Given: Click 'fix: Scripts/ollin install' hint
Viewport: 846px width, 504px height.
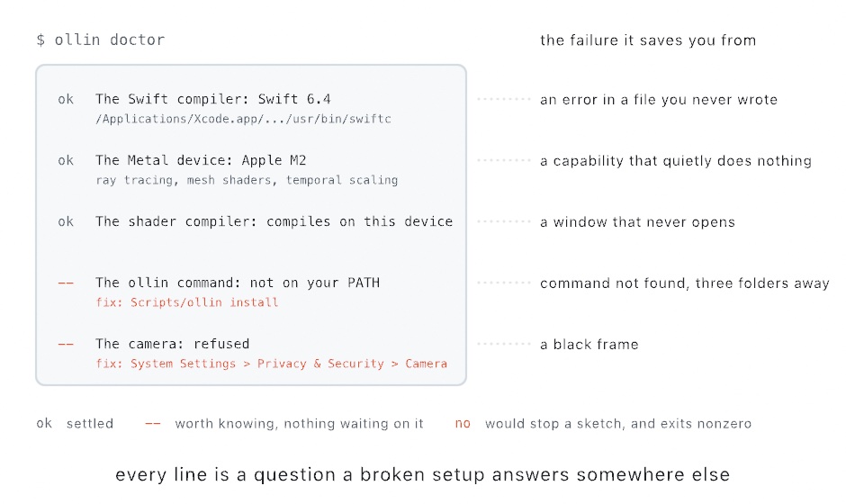Looking at the screenshot, I should 186,302.
